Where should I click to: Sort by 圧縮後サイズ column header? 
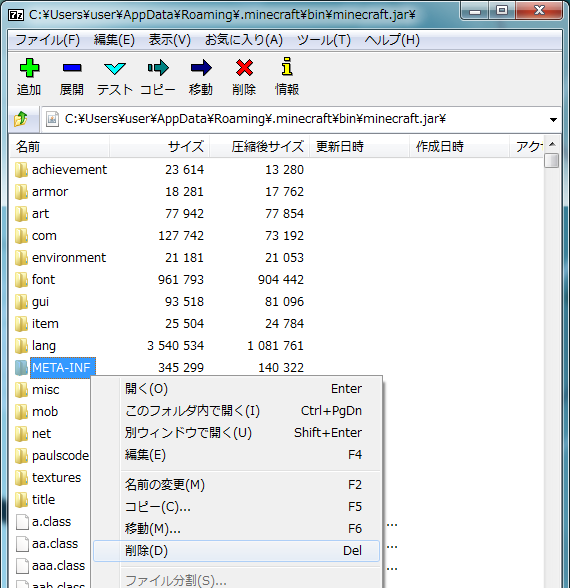[259, 146]
